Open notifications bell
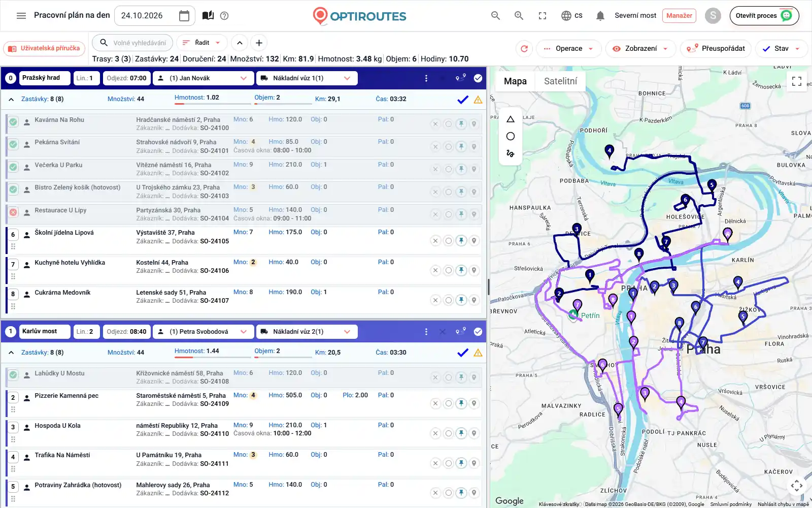The height and width of the screenshot is (508, 812). pyautogui.click(x=600, y=16)
